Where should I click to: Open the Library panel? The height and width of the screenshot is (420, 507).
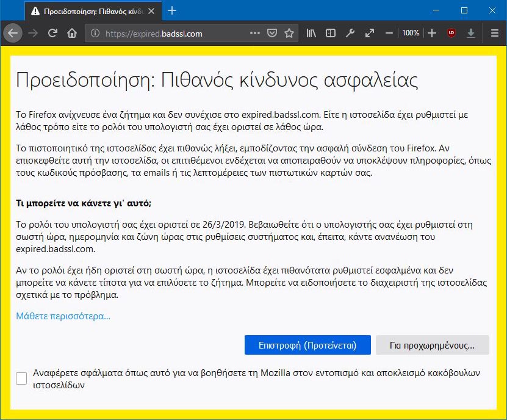(x=311, y=33)
